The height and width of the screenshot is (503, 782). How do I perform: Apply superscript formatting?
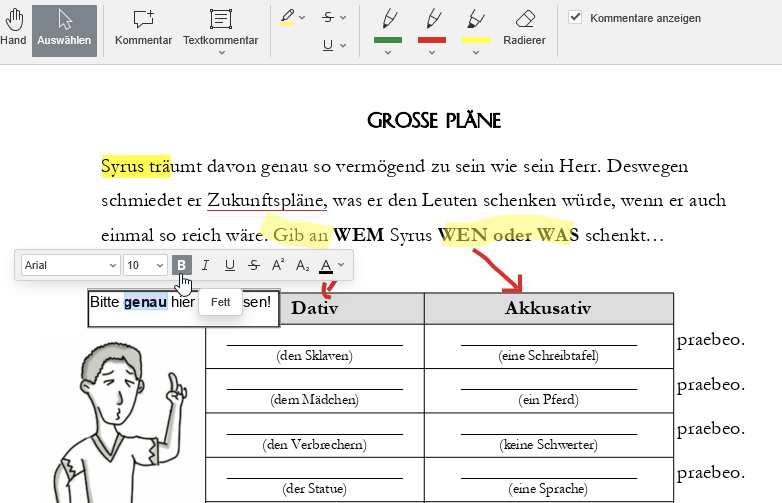(x=278, y=265)
